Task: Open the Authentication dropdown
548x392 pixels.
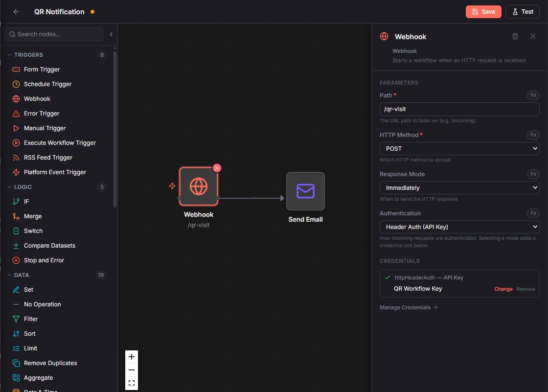Action: point(459,227)
